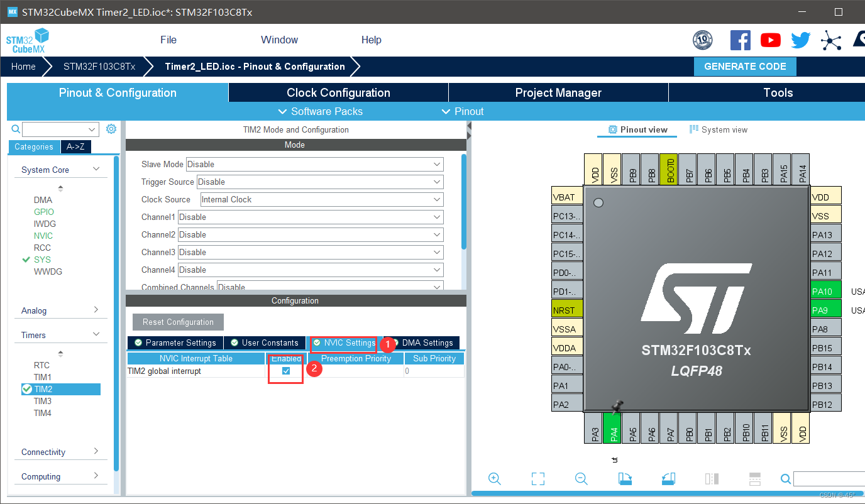Image resolution: width=865 pixels, height=504 pixels.
Task: Click the pinout search input field
Action: pyautogui.click(x=829, y=479)
